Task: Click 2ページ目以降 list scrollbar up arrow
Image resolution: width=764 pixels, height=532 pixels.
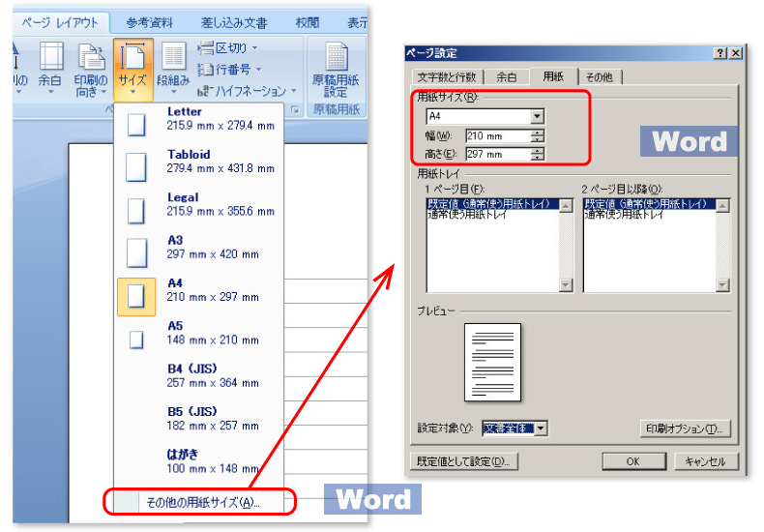Action: (722, 206)
